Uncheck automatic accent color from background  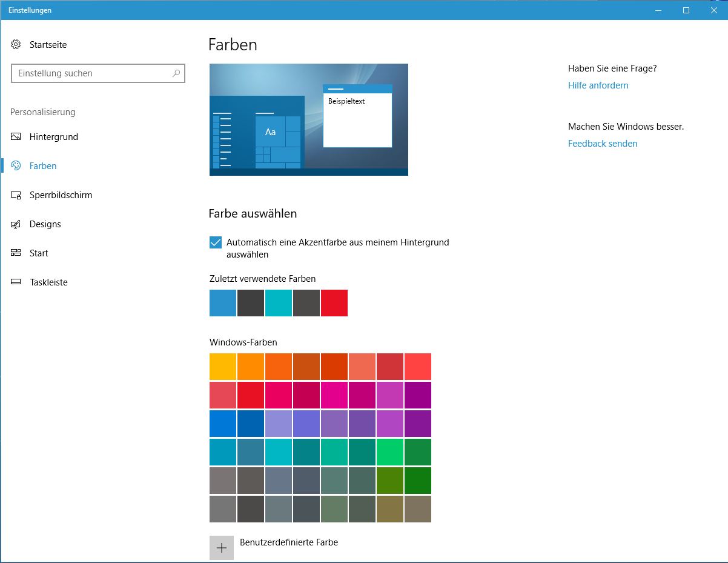[x=216, y=242]
